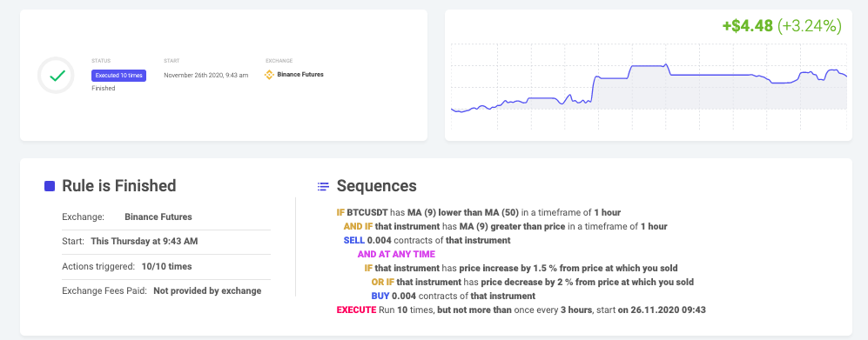The image size is (868, 340).
Task: Click the BUY 0.004 contracts action line
Action: [454, 296]
